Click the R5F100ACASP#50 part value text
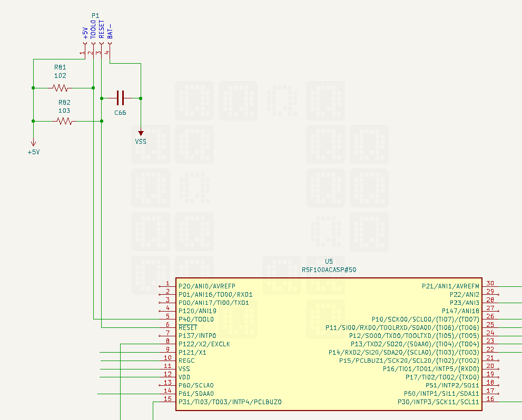The image size is (522, 420). (x=329, y=269)
